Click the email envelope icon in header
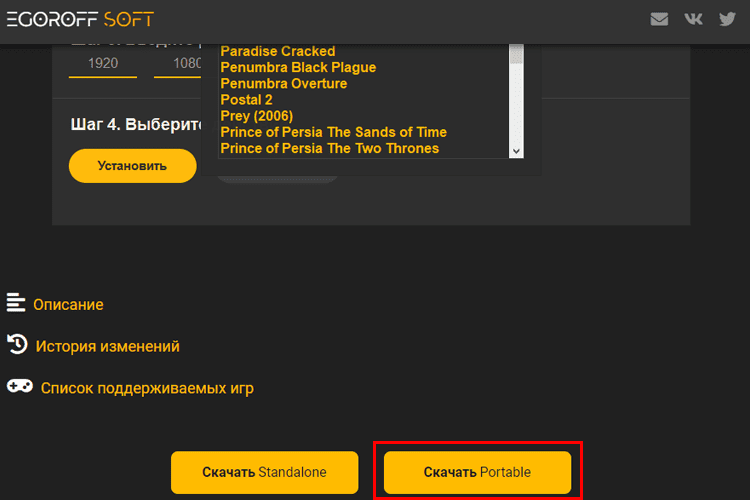Screen dimensions: 750x500 659,19
